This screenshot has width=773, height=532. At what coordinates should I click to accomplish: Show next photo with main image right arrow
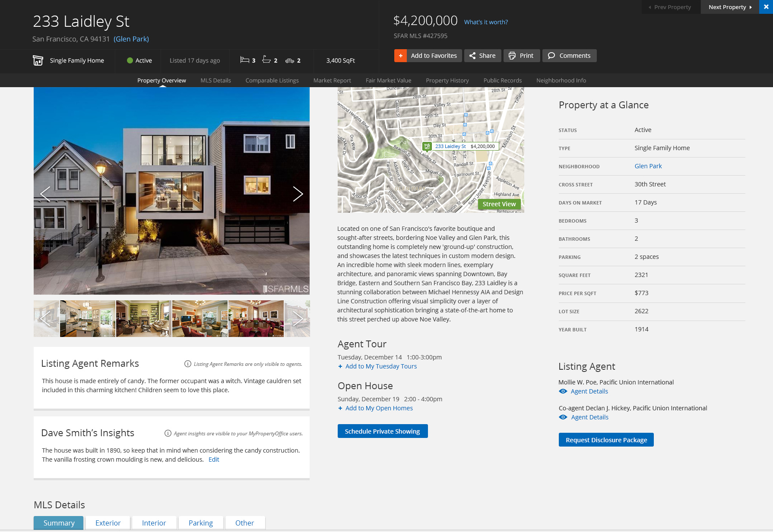[x=298, y=194]
